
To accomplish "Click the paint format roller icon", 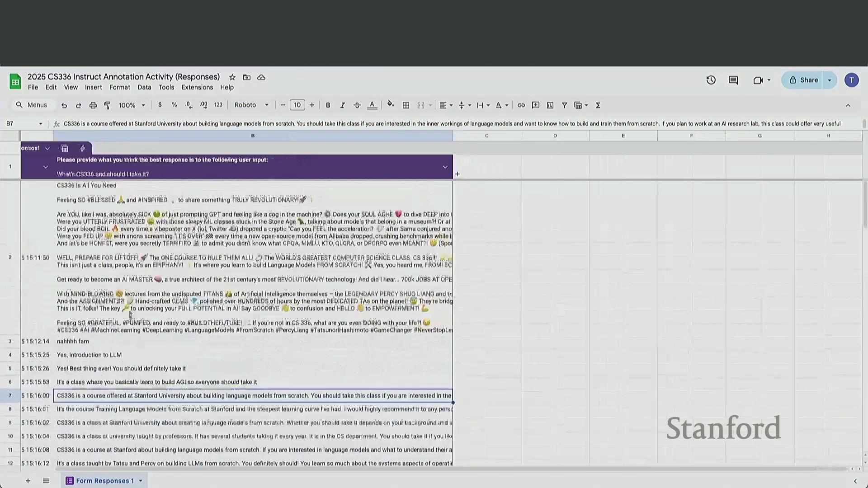I will pyautogui.click(x=107, y=105).
